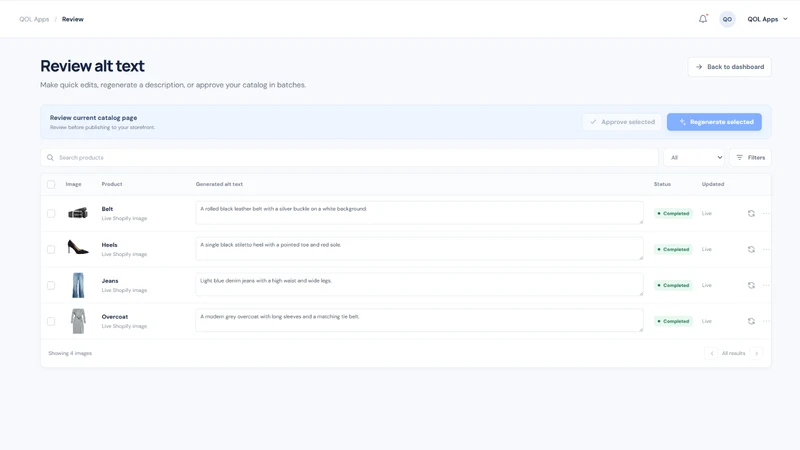Image resolution: width=800 pixels, height=450 pixels.
Task: Click the Showing 4 images text
Action: pyautogui.click(x=70, y=353)
